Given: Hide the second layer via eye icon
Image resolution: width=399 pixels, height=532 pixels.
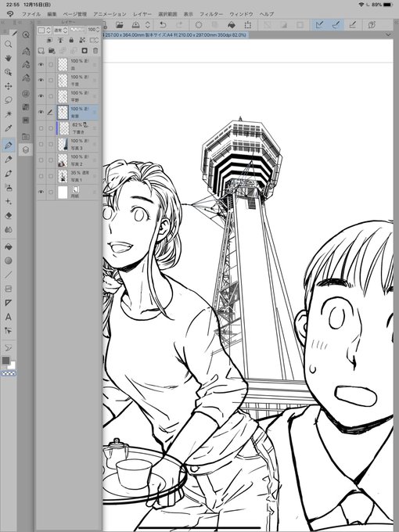Looking at the screenshot, I should 41,80.
